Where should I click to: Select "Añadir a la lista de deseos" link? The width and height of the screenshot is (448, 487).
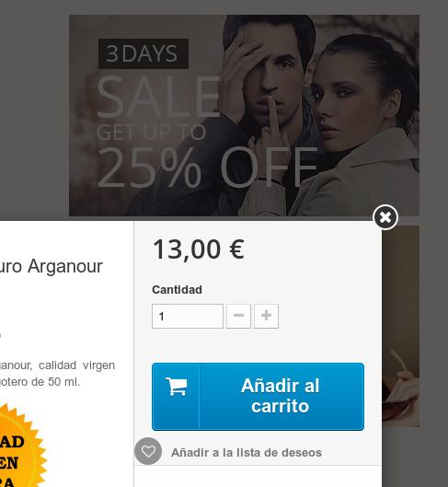coord(247,453)
